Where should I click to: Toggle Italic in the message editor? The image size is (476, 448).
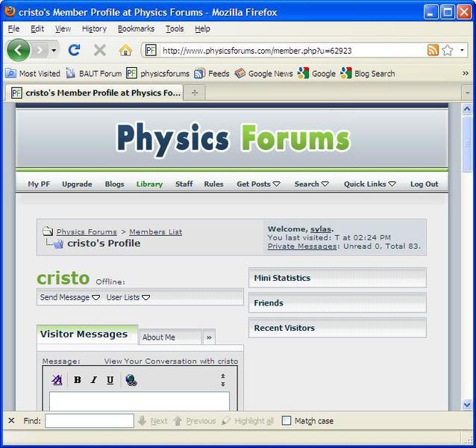(94, 379)
